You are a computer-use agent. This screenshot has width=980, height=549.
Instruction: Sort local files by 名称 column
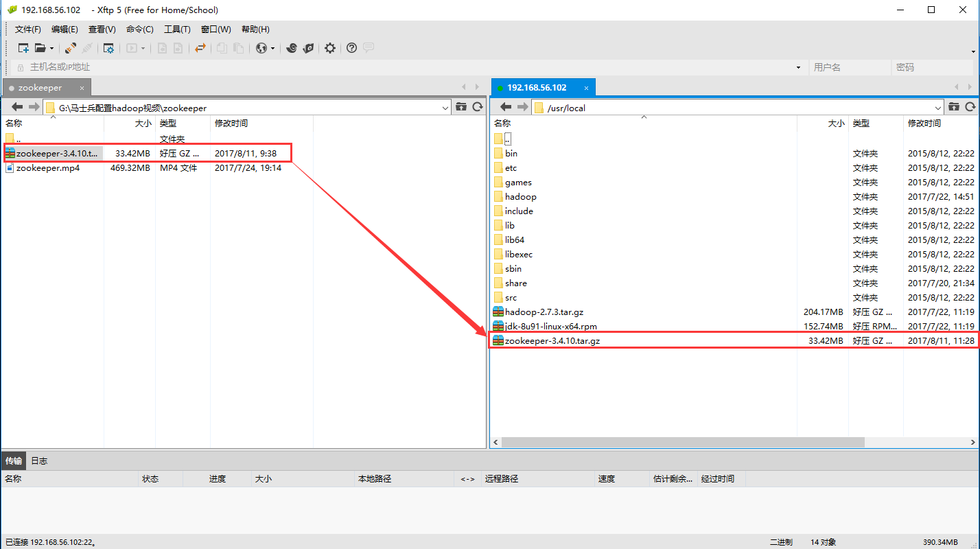[53, 124]
